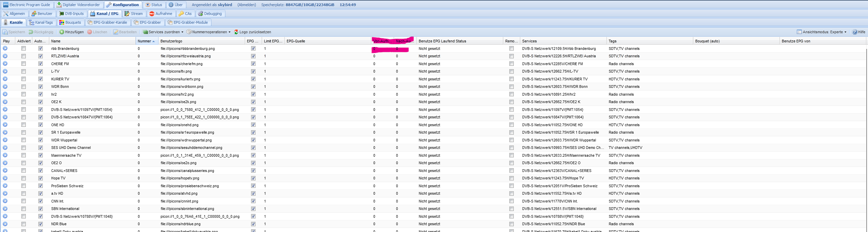Toggle the Aktiviert checkbox for RTLZWEI Austria

click(23, 56)
